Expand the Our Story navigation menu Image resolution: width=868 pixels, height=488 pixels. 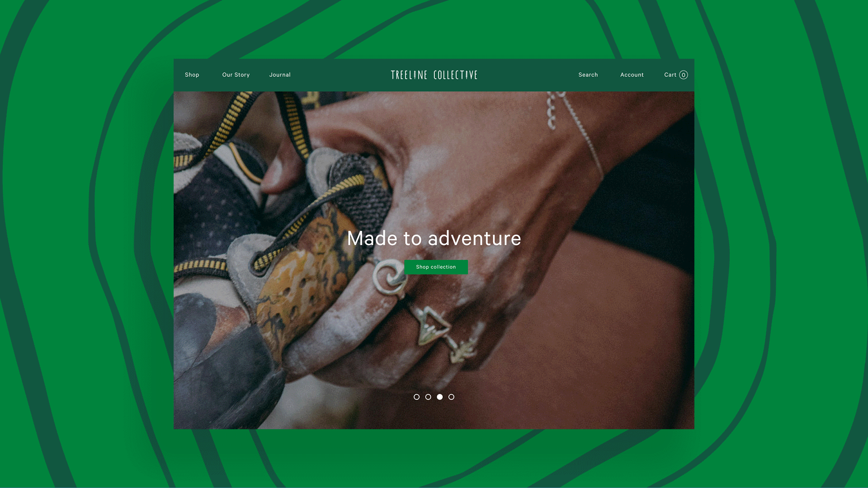pos(236,75)
